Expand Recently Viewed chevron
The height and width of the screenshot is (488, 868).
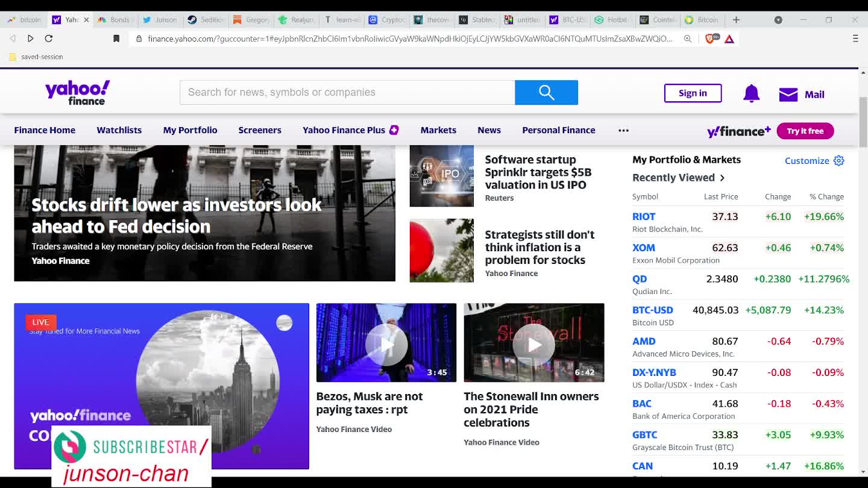point(722,178)
